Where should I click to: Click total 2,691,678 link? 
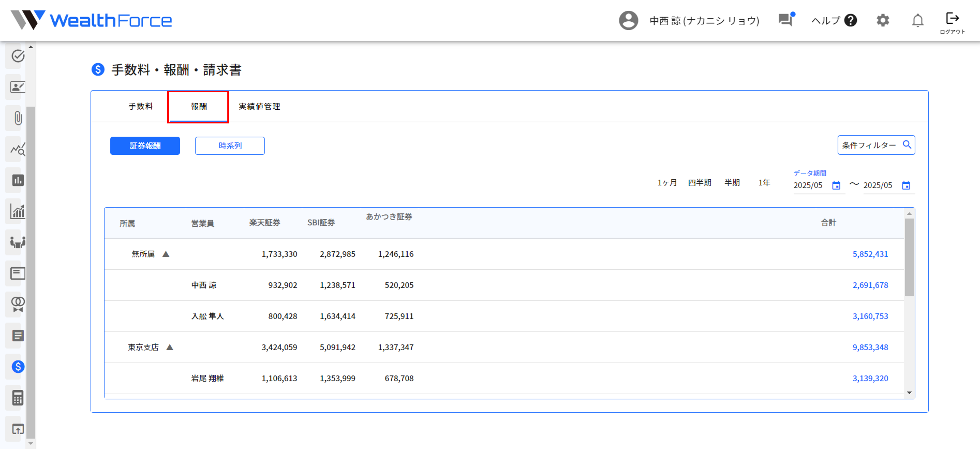870,285
